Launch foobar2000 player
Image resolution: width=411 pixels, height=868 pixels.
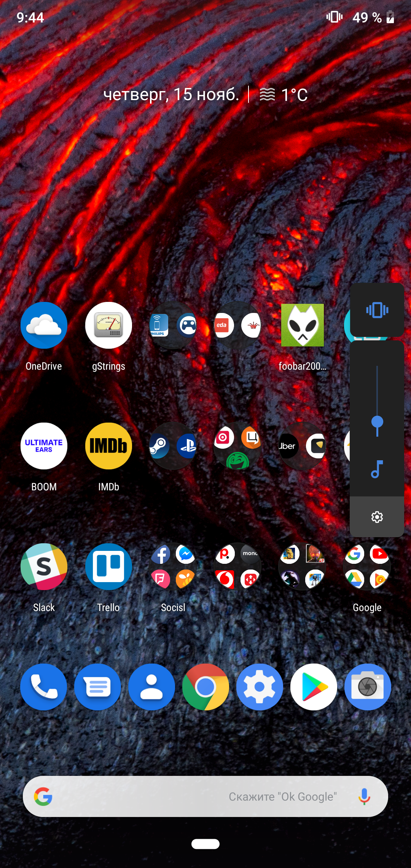[x=303, y=325]
